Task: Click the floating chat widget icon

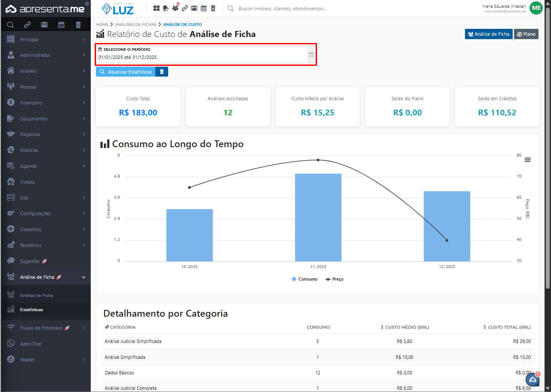Action: [533, 380]
